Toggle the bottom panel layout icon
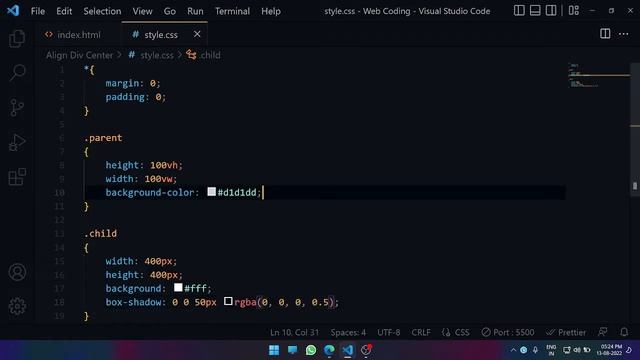 [535, 10]
